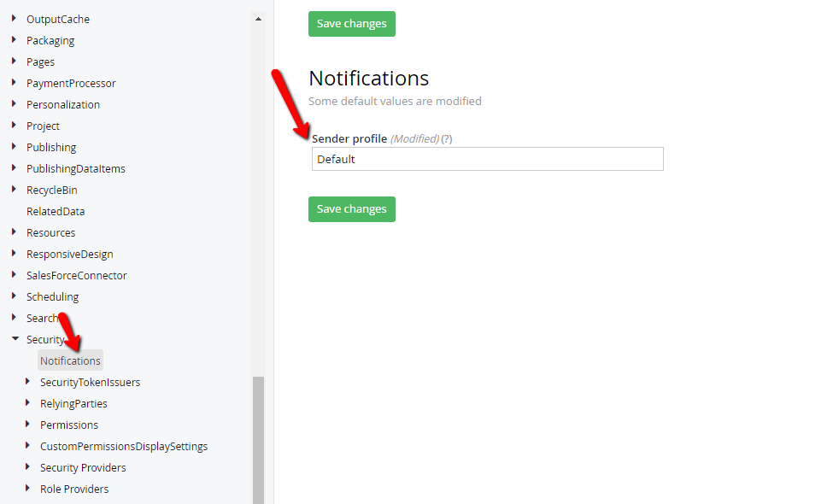
Task: Expand the Personalization tree node
Action: coord(14,104)
